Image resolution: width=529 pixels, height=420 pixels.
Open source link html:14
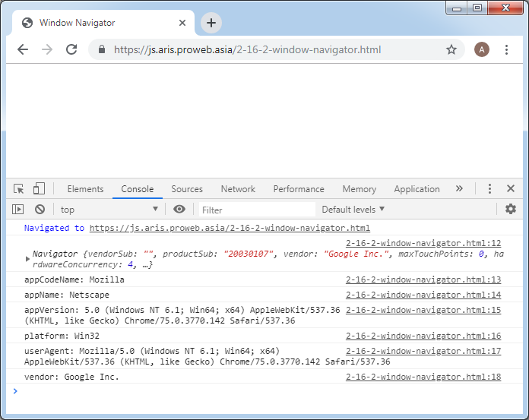[x=423, y=295]
